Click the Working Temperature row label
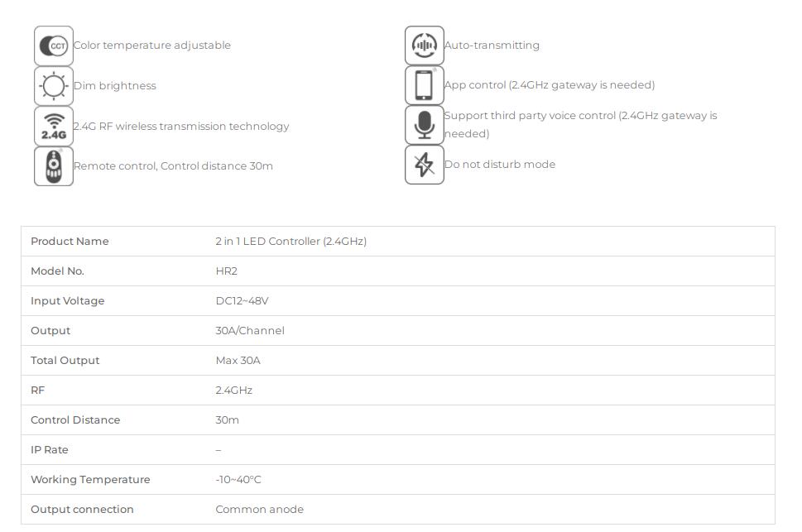Screen dimensions: 802x532 pos(90,479)
